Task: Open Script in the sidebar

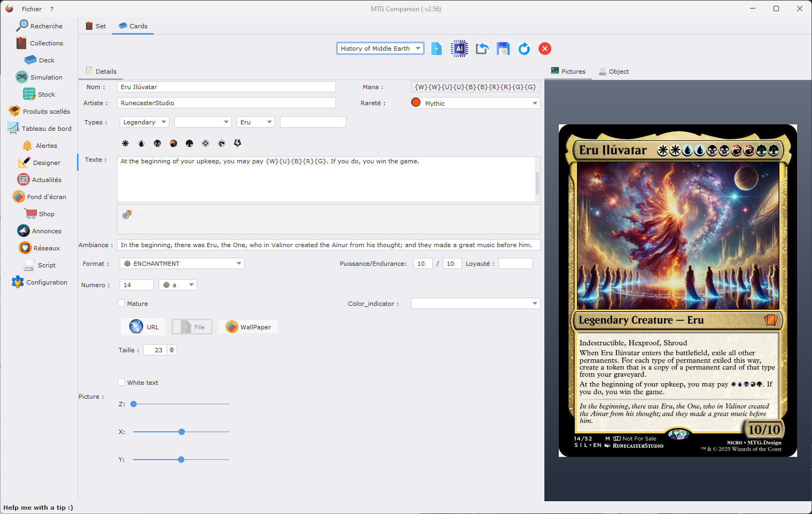Action: click(40, 265)
